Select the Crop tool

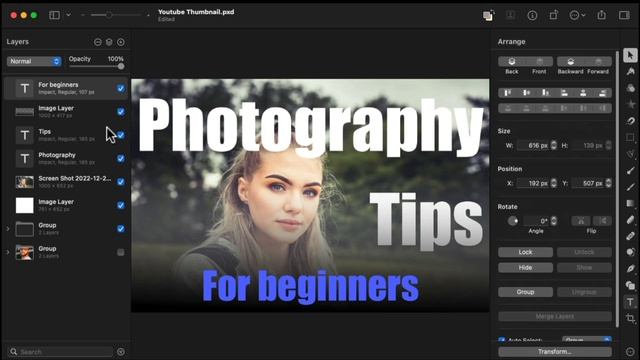pos(630,318)
